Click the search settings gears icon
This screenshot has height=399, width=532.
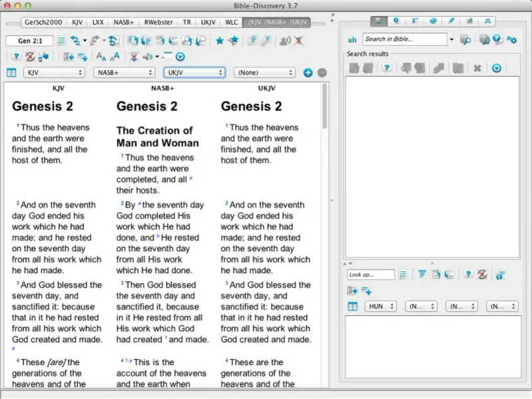click(x=511, y=40)
